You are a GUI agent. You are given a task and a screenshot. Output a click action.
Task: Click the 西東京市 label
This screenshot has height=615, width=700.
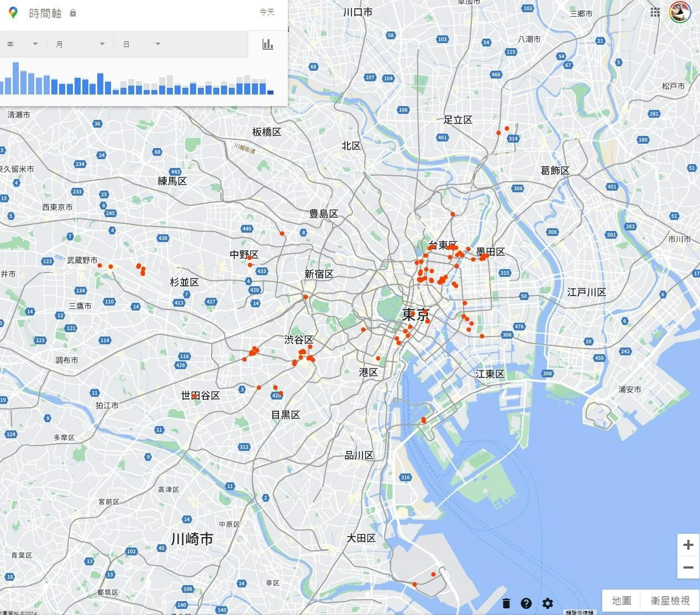pos(57,207)
